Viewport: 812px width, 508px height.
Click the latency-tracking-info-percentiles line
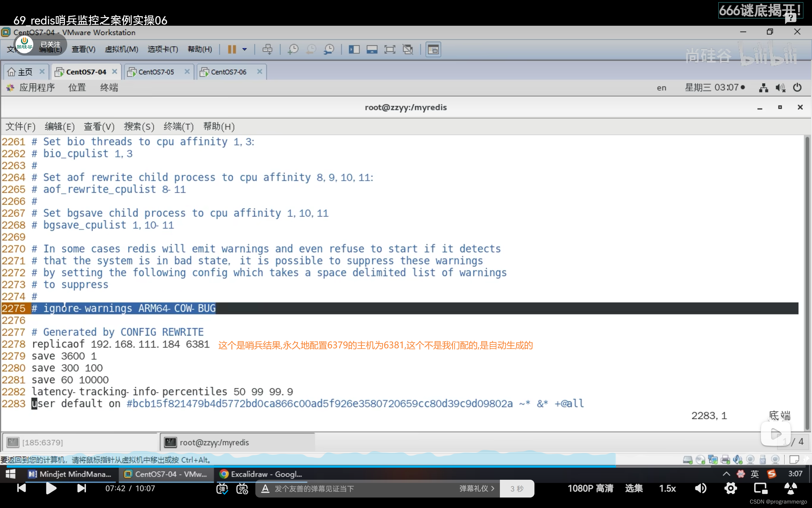tap(162, 392)
